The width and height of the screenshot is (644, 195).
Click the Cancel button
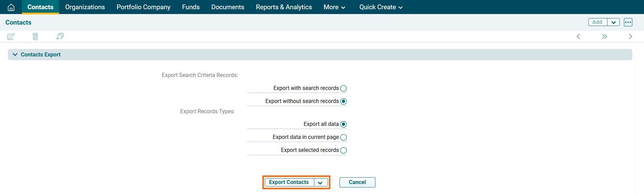click(357, 182)
